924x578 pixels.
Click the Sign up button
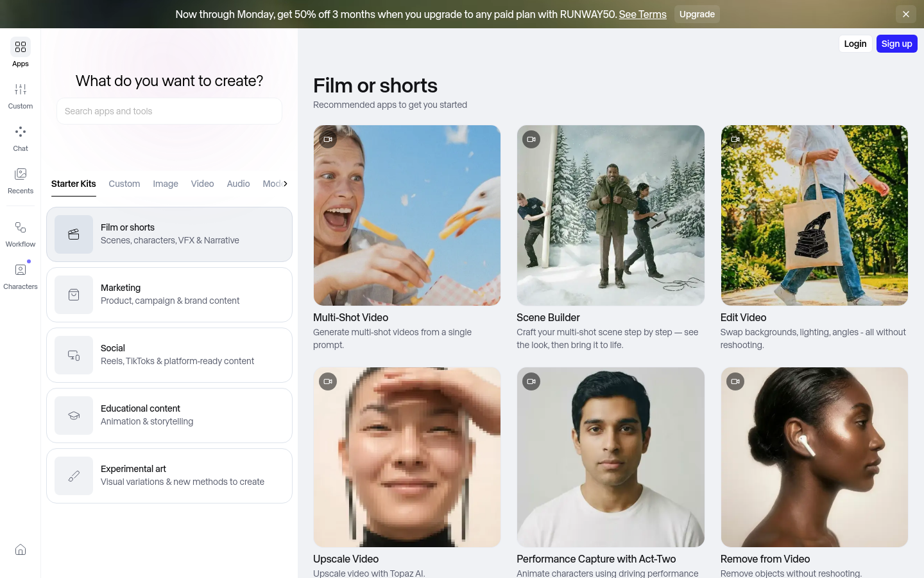click(896, 44)
